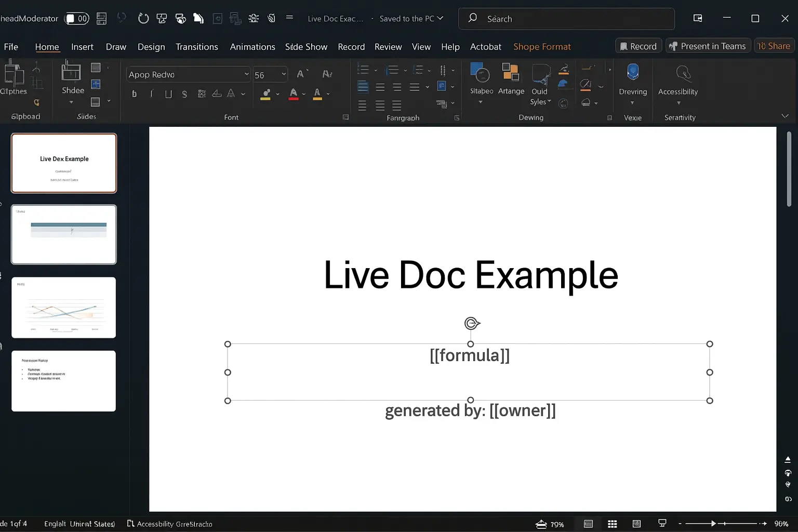This screenshot has width=798, height=532.
Task: Click the Share button
Action: coord(774,46)
